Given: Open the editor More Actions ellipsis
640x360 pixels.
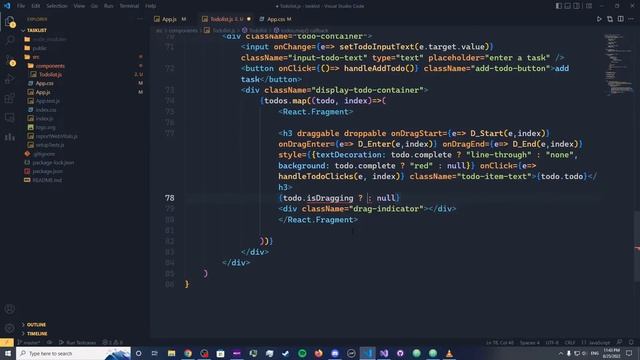Looking at the screenshot, I should [x=631, y=19].
